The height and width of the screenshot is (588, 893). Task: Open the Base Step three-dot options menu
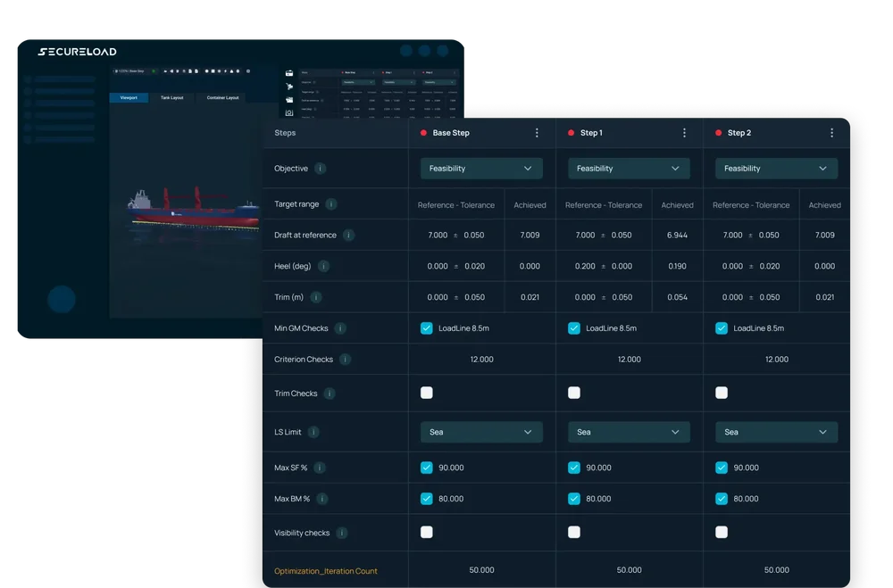[537, 133]
